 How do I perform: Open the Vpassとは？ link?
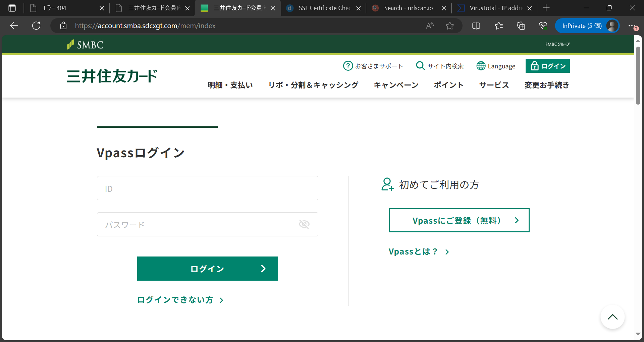click(419, 251)
